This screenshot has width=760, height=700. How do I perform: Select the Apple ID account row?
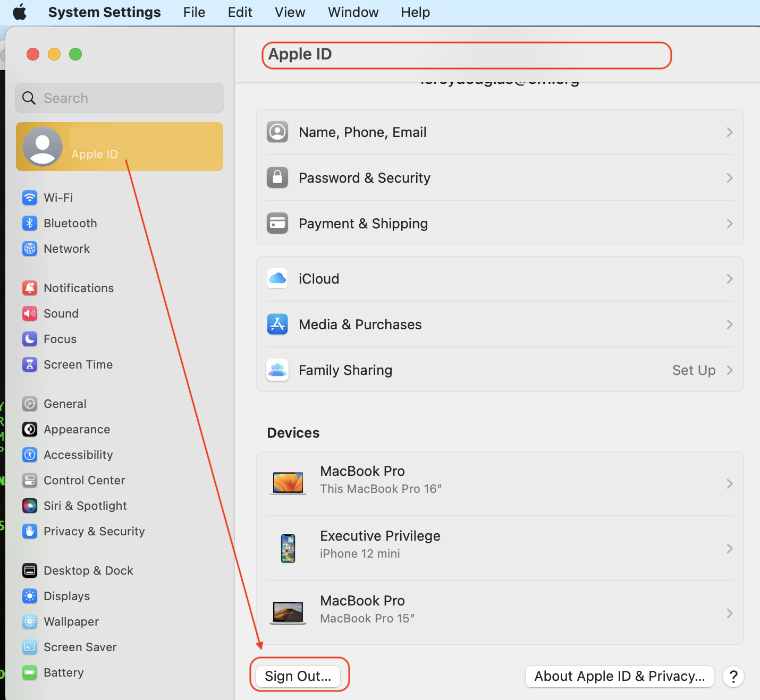coord(120,147)
